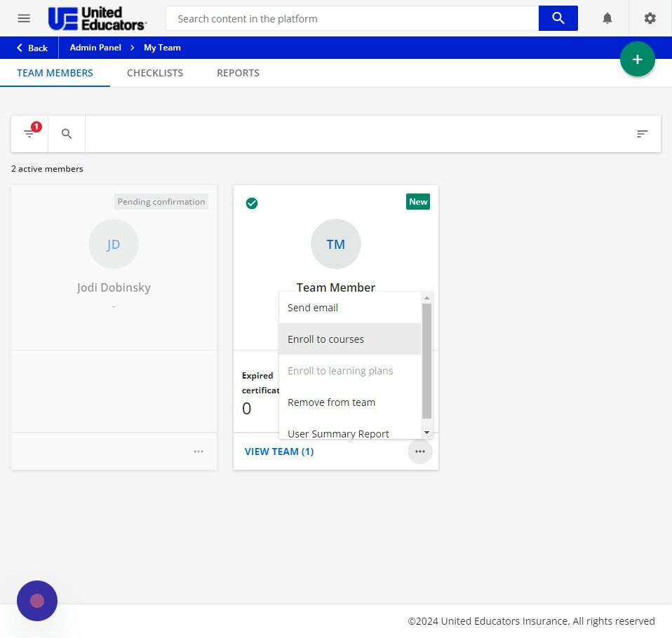Image resolution: width=672 pixels, height=638 pixels.
Task: Focus the Search content in the platform field
Action: (352, 18)
